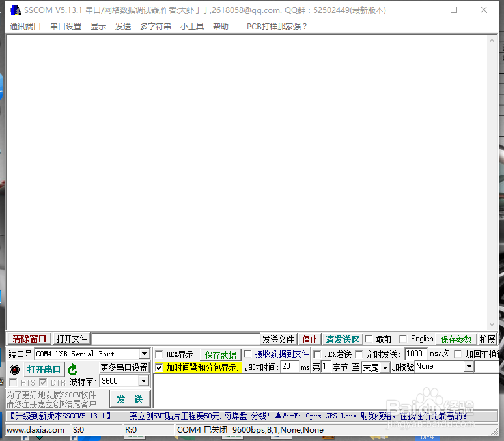This screenshot has height=441, width=504.
Task: Click the PCB打样那家强 menu link
Action: 277,26
